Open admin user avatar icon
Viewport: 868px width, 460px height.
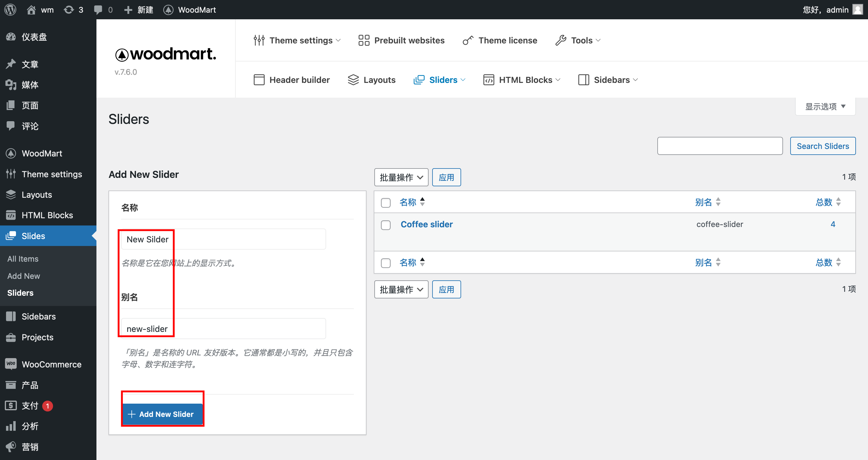coord(857,9)
